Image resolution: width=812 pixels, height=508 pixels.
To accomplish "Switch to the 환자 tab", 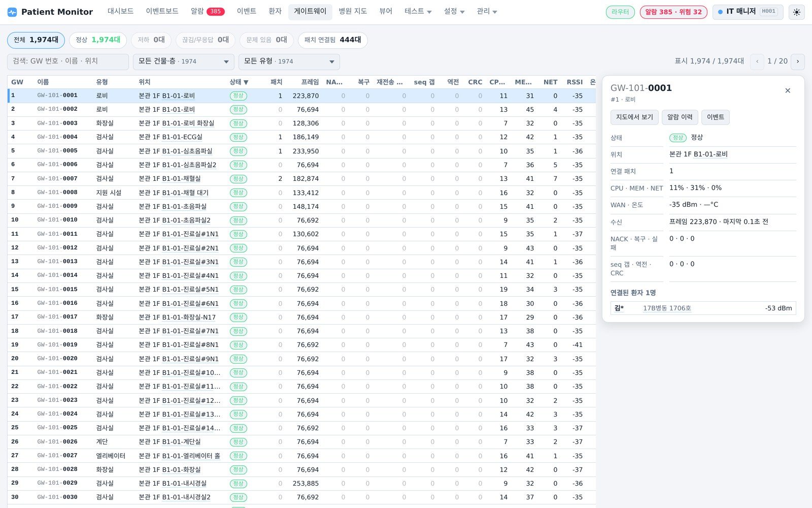I will [275, 11].
